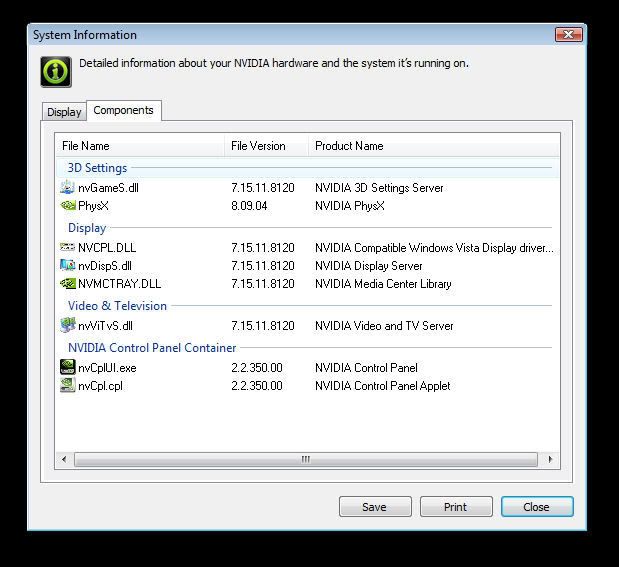Image resolution: width=619 pixels, height=567 pixels.
Task: Click the nvViTvS.dll file icon
Action: point(67,325)
